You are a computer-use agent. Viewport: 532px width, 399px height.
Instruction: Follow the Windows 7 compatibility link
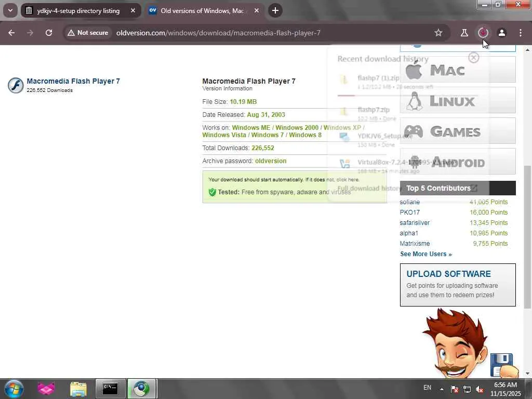pos(268,135)
